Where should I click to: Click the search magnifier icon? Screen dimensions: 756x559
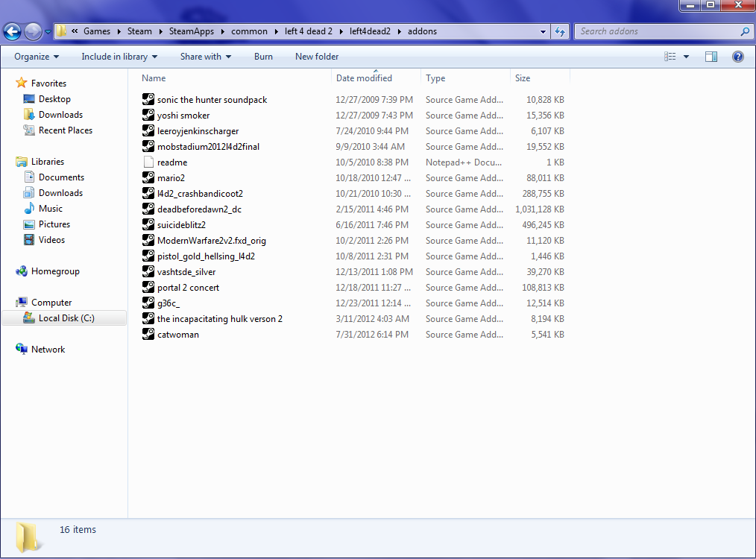(x=745, y=31)
